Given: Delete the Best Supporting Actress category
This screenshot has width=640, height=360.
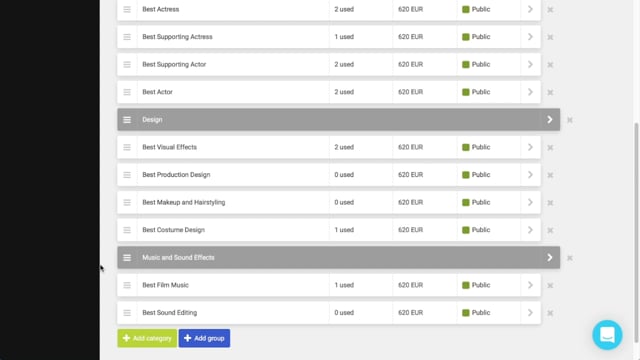Looking at the screenshot, I should pyautogui.click(x=550, y=37).
